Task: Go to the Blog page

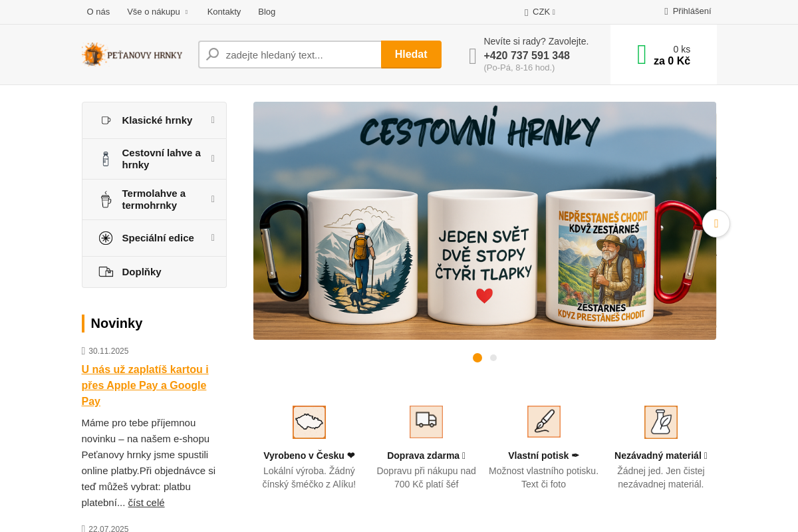Action: click(x=267, y=12)
